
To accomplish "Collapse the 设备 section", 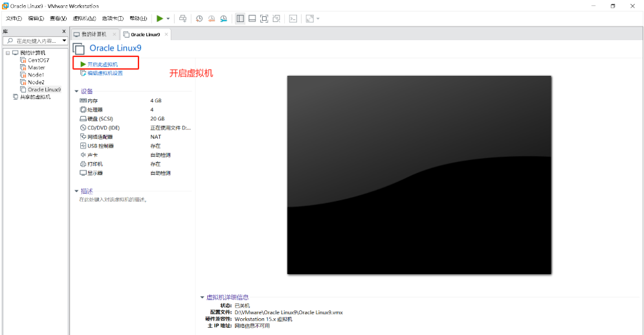I will pos(76,91).
